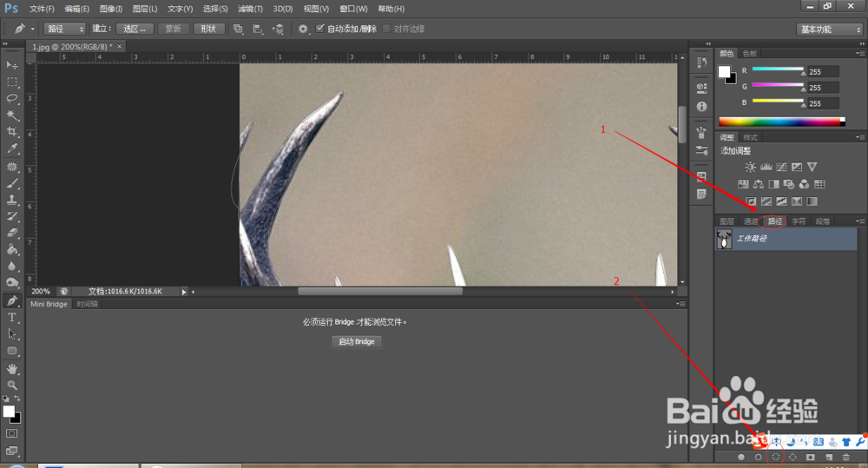Image resolution: width=868 pixels, height=468 pixels.
Task: Open the Adjustments panel flyout menu
Action: click(x=859, y=137)
